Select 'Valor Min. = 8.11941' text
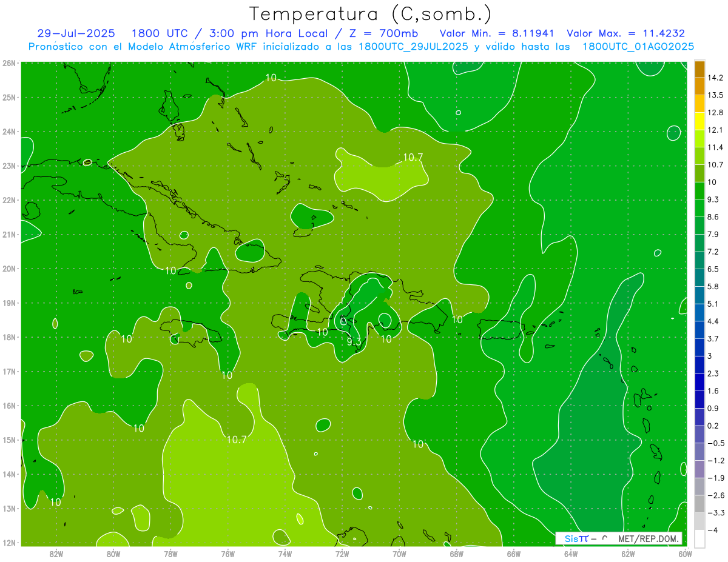The image size is (728, 562). (497, 33)
